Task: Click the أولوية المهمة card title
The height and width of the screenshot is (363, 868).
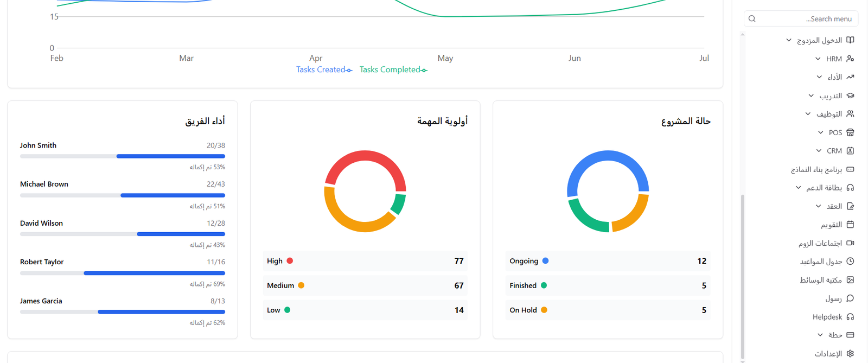Action: (442, 121)
